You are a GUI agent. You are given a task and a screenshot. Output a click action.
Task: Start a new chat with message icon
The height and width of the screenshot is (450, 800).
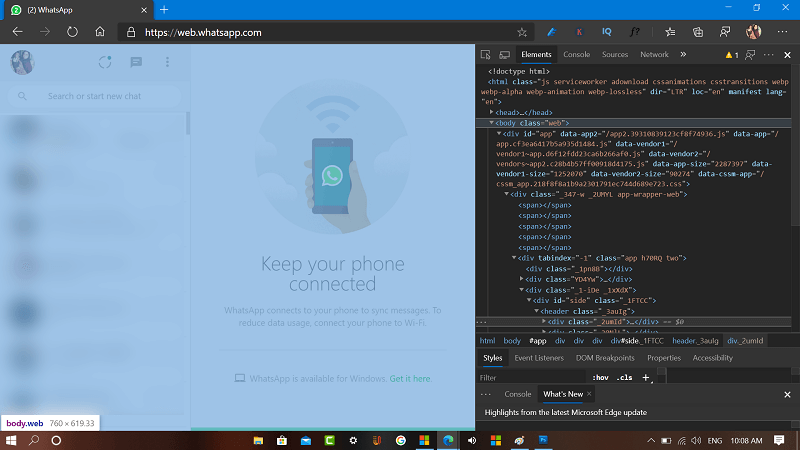point(136,62)
